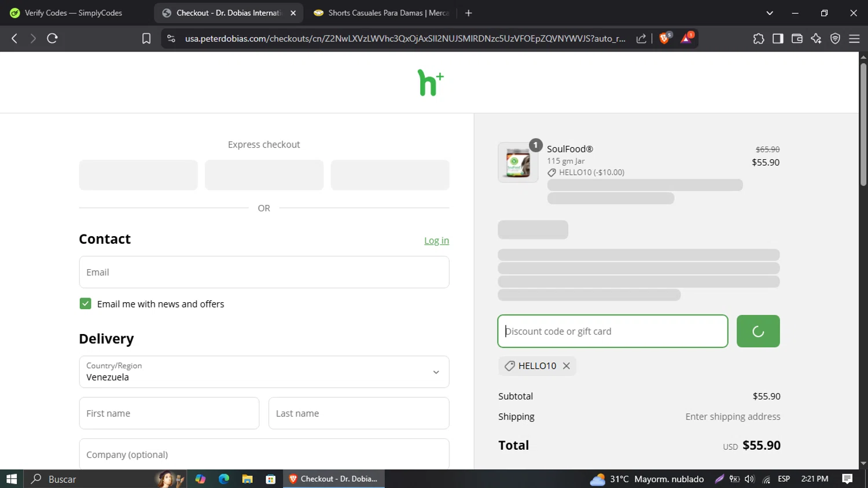Go back with the browser back arrow
Viewport: 868px width, 488px height.
(14, 38)
